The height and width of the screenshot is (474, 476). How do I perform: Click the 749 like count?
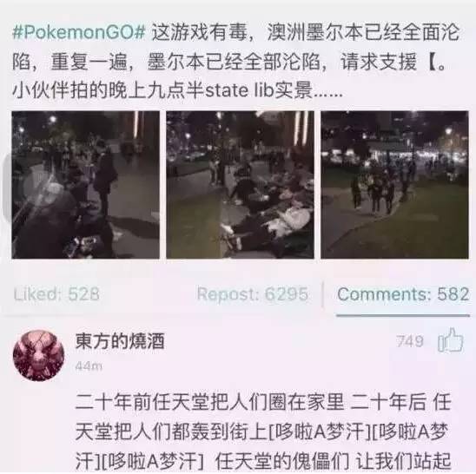click(x=410, y=341)
